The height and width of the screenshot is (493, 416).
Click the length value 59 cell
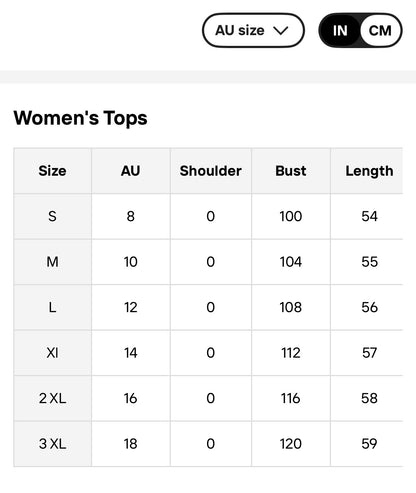[x=369, y=444]
